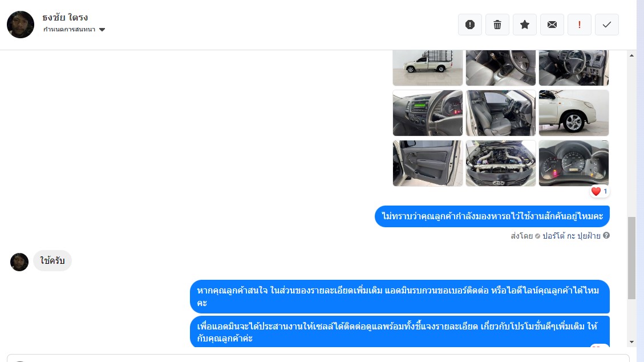The height and width of the screenshot is (362, 644).
Task: Delete conversation with the trash icon
Action: [x=497, y=25]
